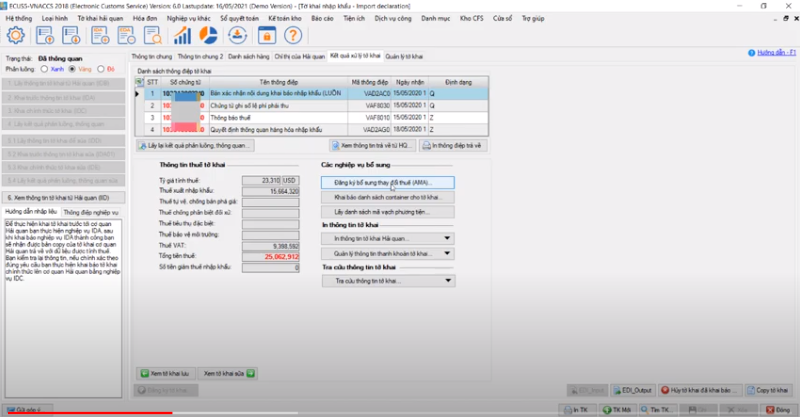Screen dimensions: 800x417
Task: Open the help question mark icon
Action: point(291,35)
